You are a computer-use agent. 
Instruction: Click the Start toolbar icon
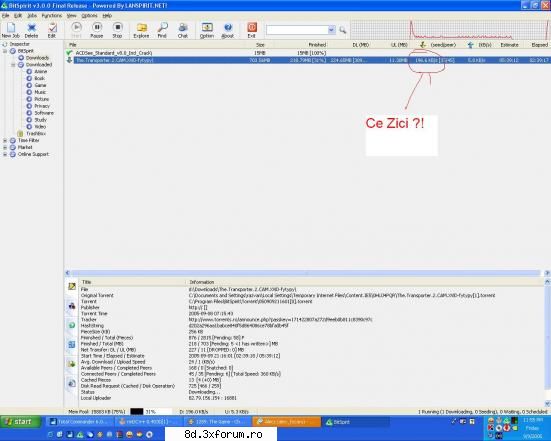[x=76, y=30]
